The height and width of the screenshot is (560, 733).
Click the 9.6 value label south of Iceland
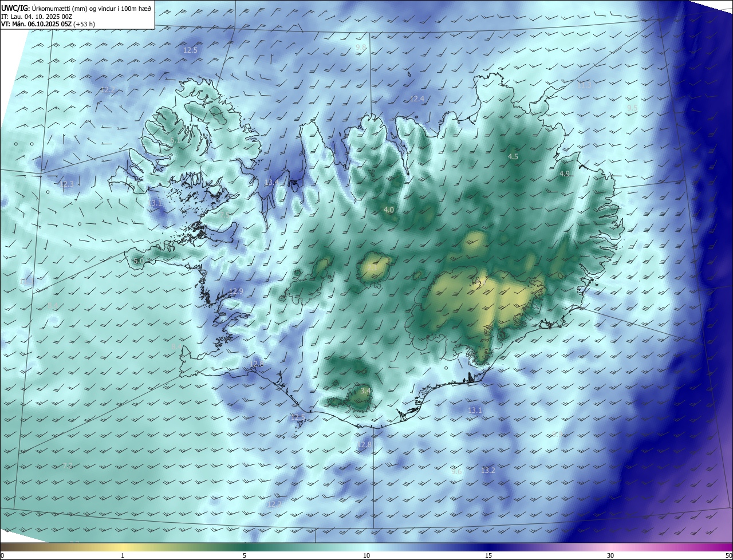coord(456,472)
